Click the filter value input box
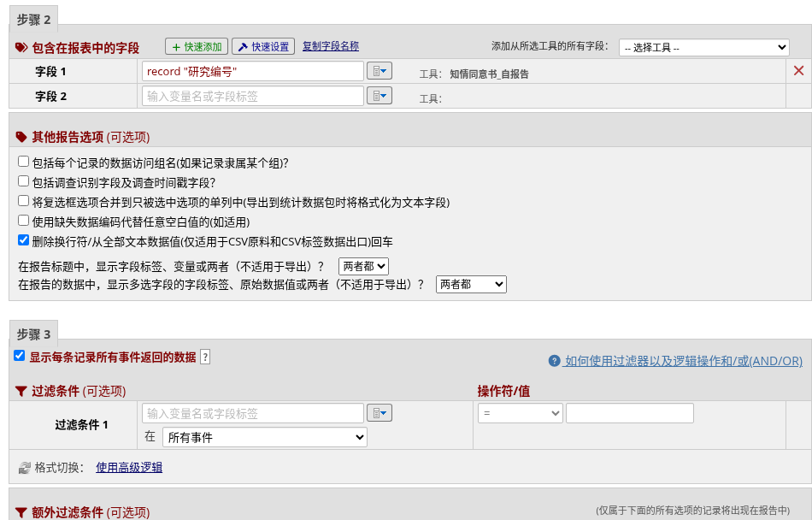 tap(630, 413)
